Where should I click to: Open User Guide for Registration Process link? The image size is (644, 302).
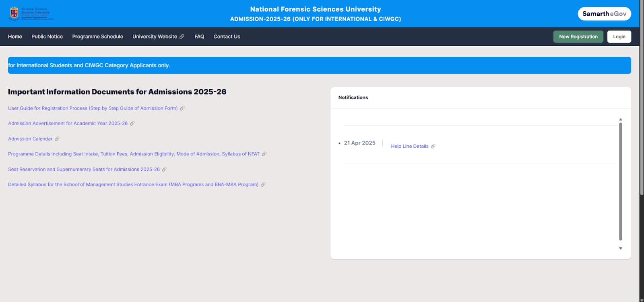(93, 108)
